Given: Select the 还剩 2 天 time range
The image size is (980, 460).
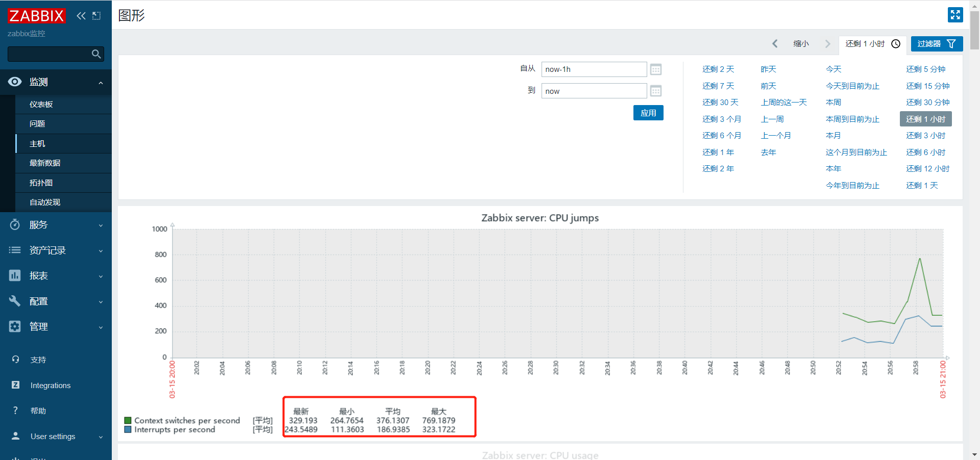Looking at the screenshot, I should coord(718,69).
